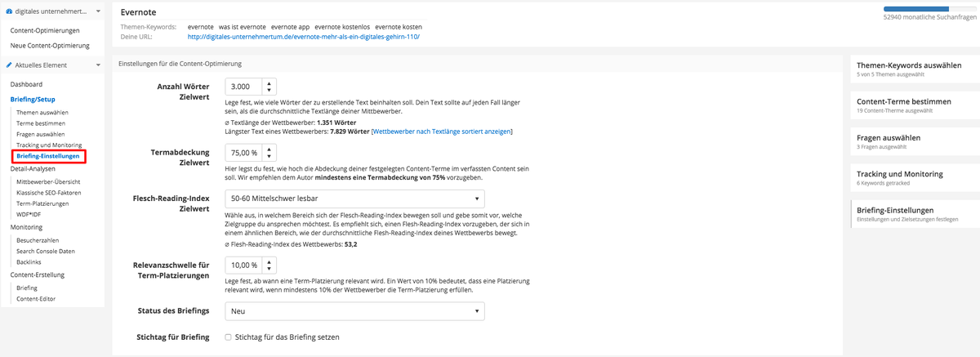Open the Status des Briefings dropdown
980x357 pixels.
pos(354,311)
